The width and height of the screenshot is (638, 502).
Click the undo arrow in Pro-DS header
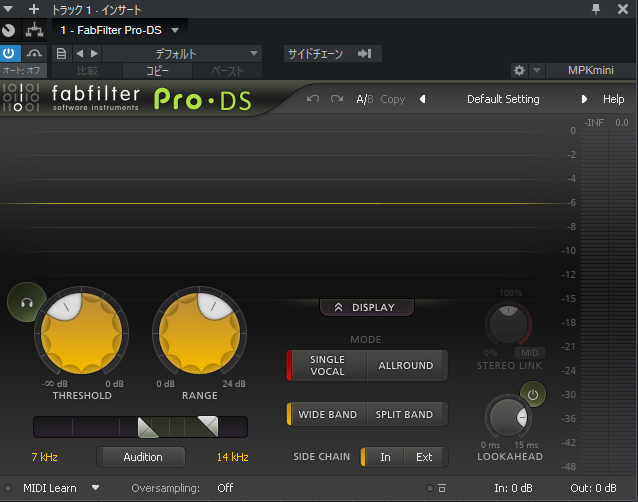[312, 99]
